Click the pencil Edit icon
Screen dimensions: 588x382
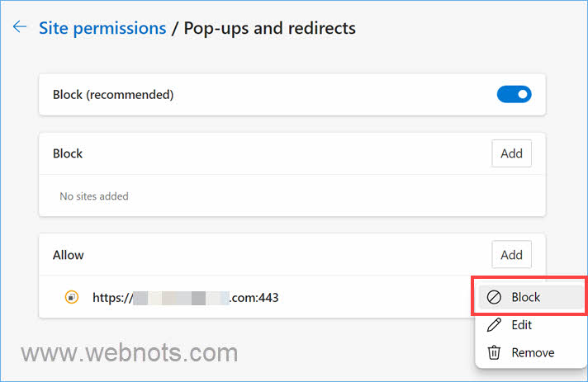(x=495, y=325)
